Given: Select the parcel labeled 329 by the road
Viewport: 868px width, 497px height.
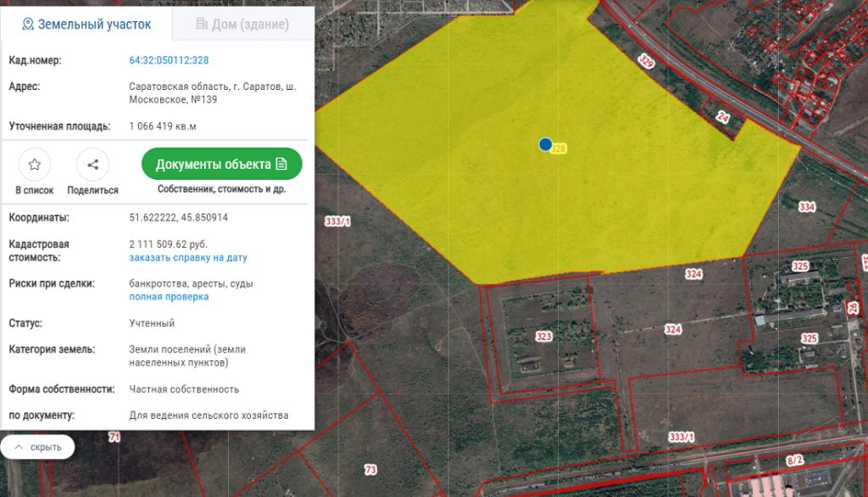Looking at the screenshot, I should (x=647, y=62).
